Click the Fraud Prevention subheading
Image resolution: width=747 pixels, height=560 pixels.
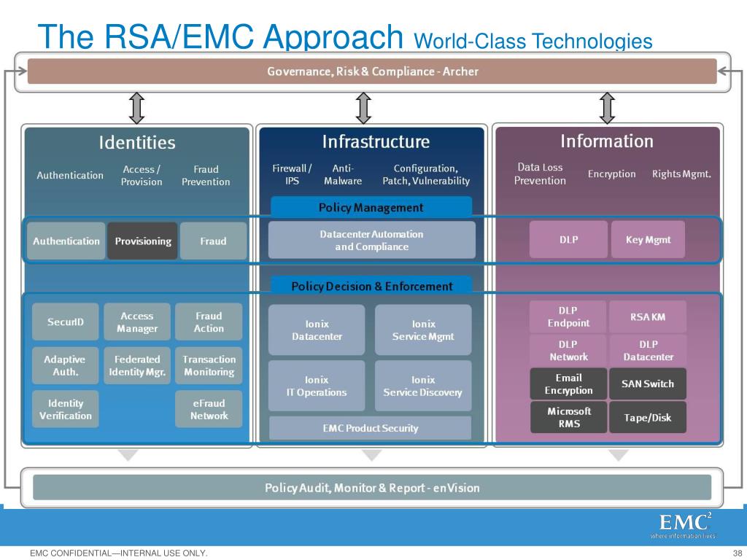point(206,175)
